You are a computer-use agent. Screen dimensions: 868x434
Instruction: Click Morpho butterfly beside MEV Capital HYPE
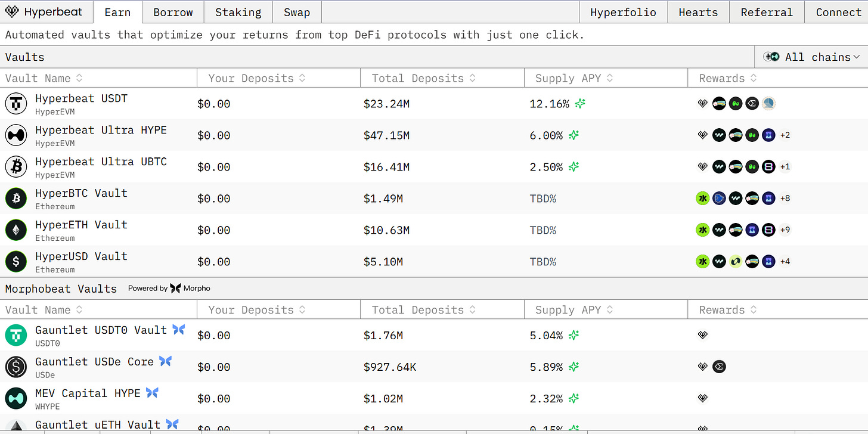coord(152,392)
